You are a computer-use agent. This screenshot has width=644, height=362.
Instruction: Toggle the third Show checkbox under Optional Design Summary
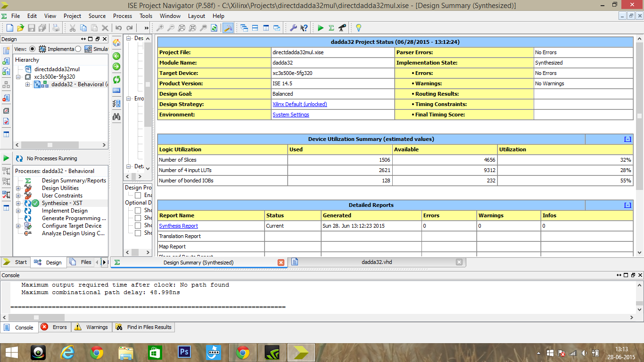(138, 225)
